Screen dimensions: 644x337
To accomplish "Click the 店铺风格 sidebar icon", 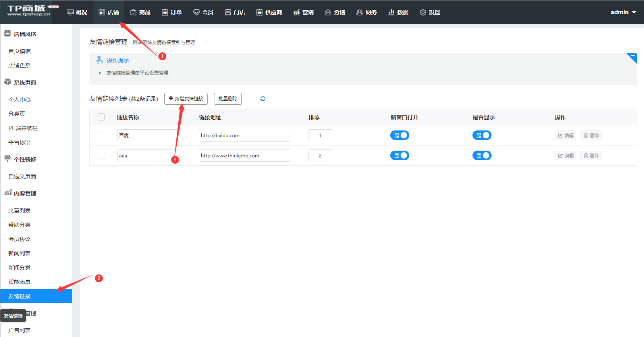I will point(8,34).
